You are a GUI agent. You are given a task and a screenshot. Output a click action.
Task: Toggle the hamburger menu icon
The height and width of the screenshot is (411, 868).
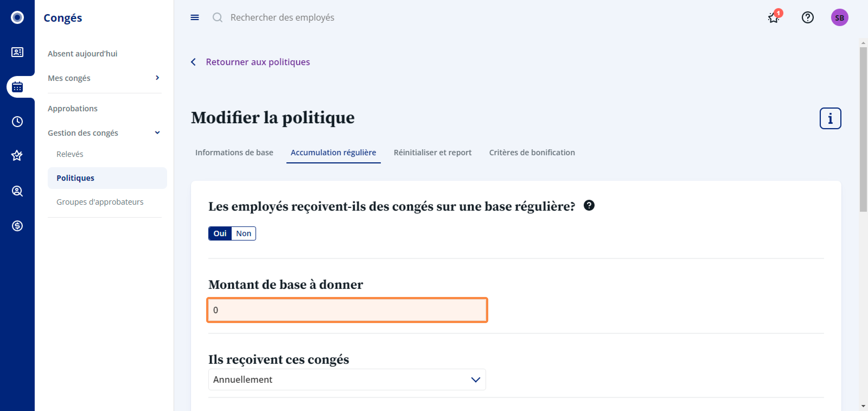[195, 18]
